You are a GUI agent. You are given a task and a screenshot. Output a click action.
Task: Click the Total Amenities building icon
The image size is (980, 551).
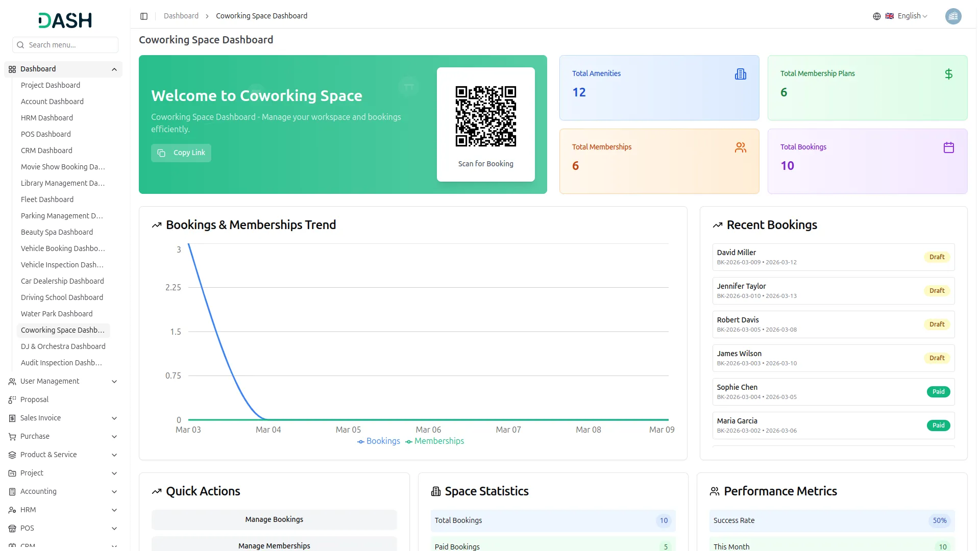pos(741,73)
